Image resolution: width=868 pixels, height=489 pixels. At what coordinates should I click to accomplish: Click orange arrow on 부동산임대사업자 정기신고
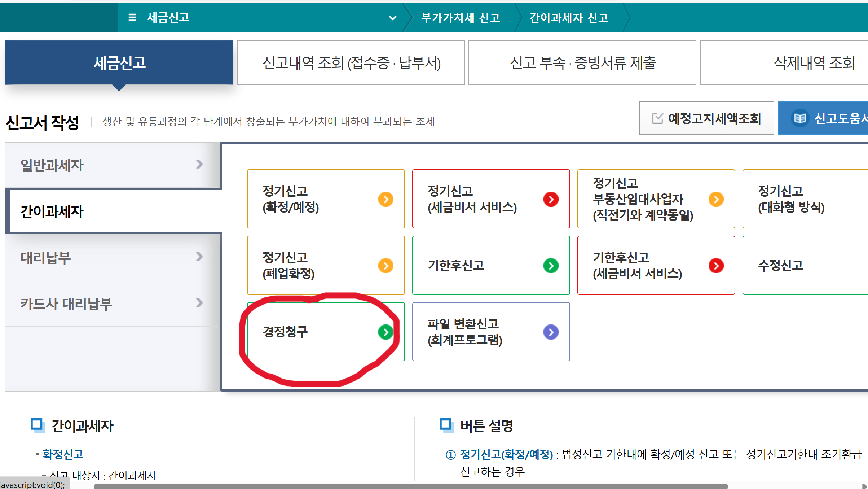(x=716, y=199)
